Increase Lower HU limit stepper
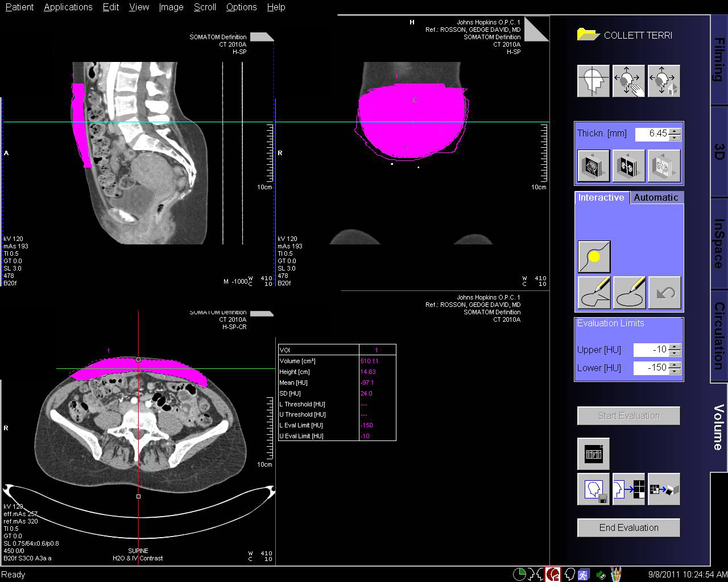 pos(675,365)
